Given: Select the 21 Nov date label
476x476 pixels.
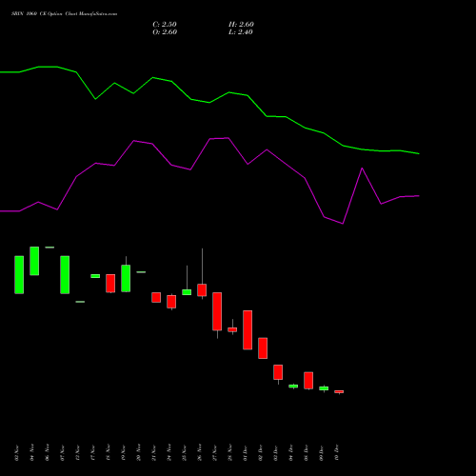Looking at the screenshot, I should pos(154,452).
